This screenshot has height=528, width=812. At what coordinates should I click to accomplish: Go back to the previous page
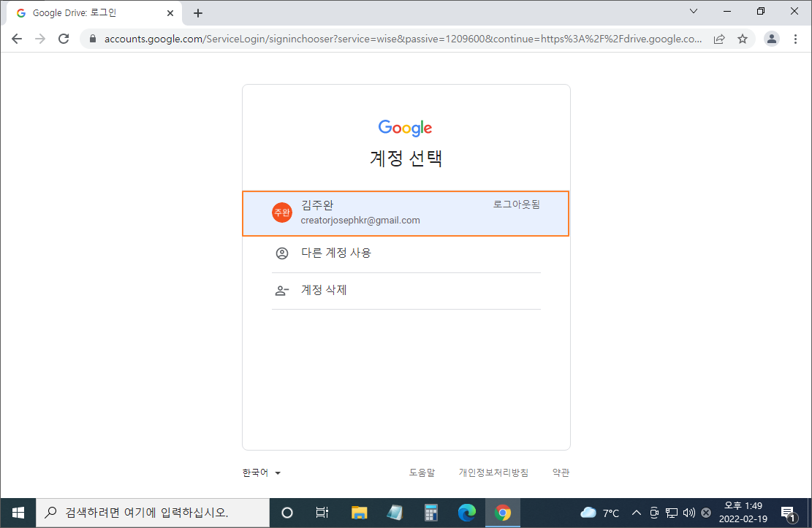coord(17,39)
